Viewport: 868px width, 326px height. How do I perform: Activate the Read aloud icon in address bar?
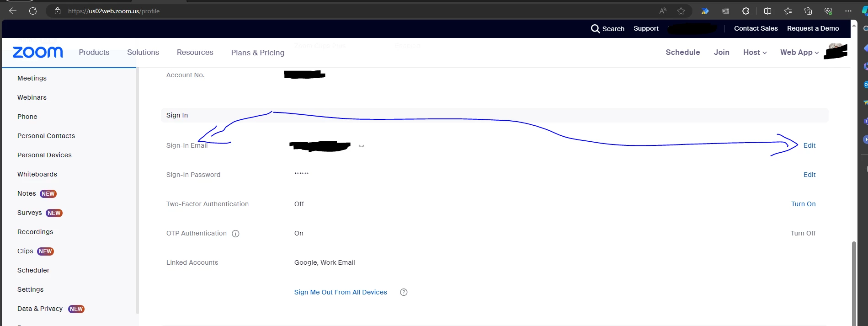coord(663,11)
